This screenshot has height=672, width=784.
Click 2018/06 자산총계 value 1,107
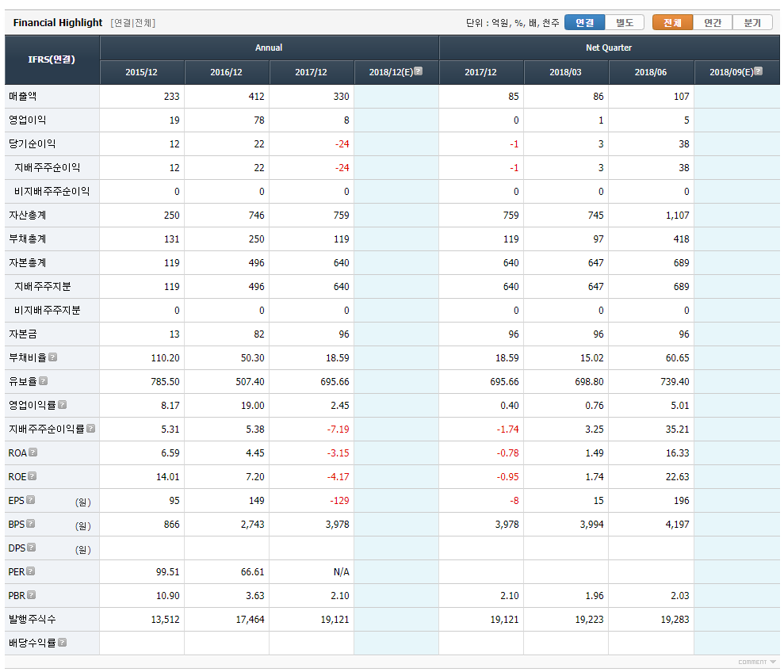click(x=677, y=215)
